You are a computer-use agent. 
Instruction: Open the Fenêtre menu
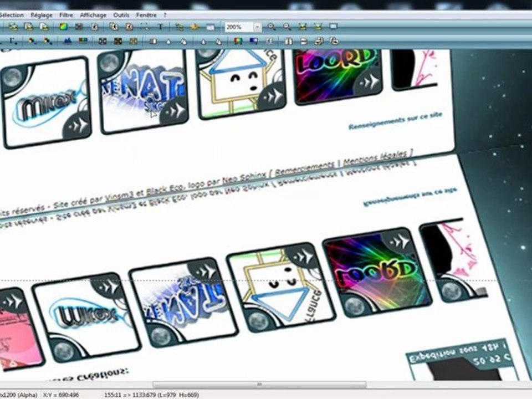coord(146,15)
